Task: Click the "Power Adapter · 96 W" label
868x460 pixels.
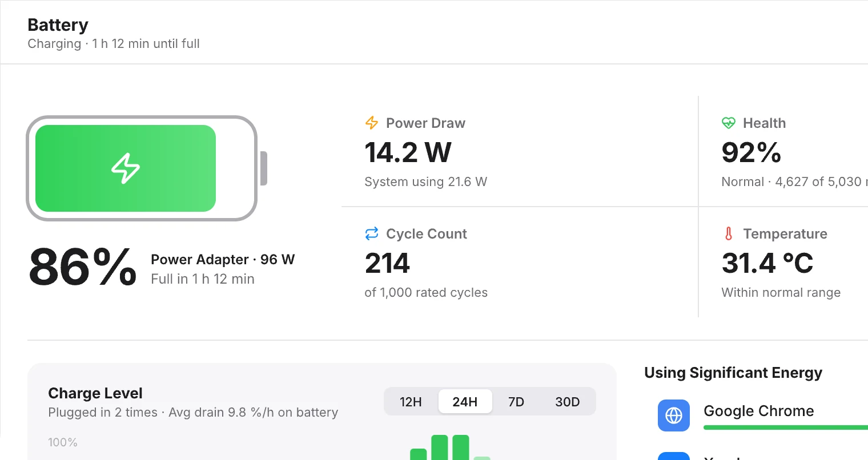Action: 223,260
